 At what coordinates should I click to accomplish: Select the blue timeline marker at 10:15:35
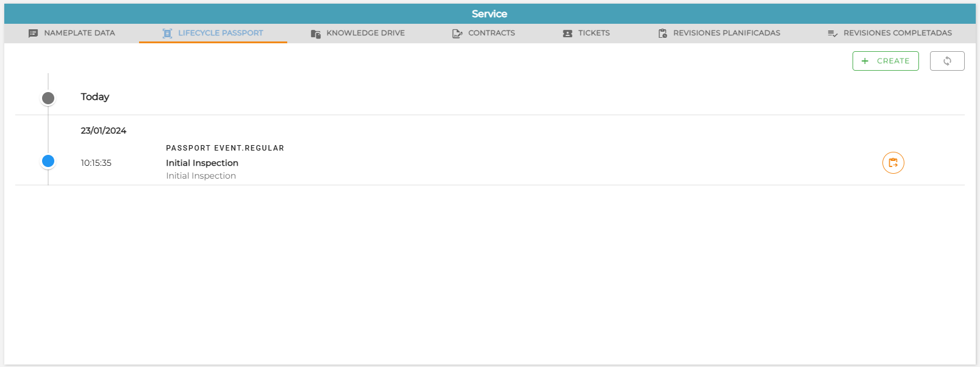[x=48, y=161]
